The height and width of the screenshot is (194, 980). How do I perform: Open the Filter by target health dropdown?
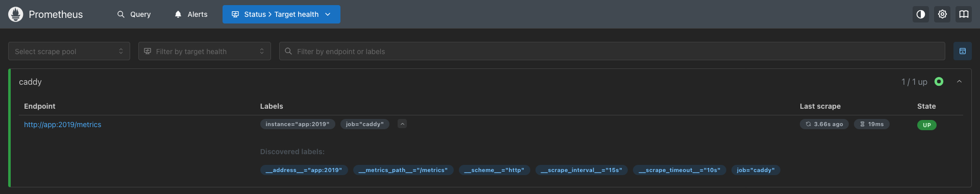tap(204, 51)
